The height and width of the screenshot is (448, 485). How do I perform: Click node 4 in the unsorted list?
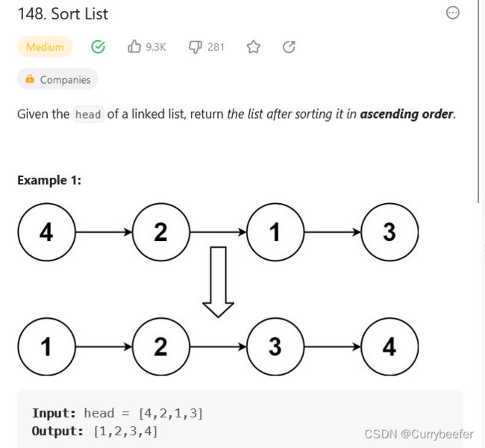pyautogui.click(x=46, y=232)
